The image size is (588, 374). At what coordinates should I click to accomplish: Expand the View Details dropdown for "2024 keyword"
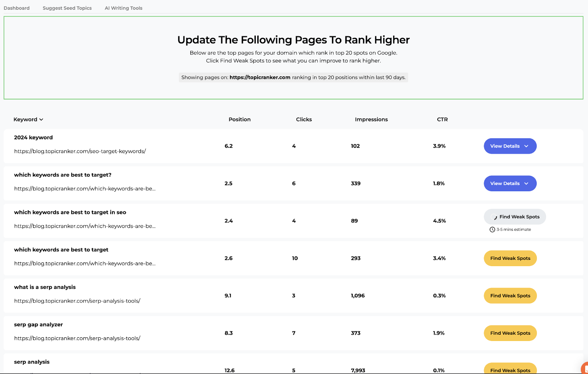[526, 146]
